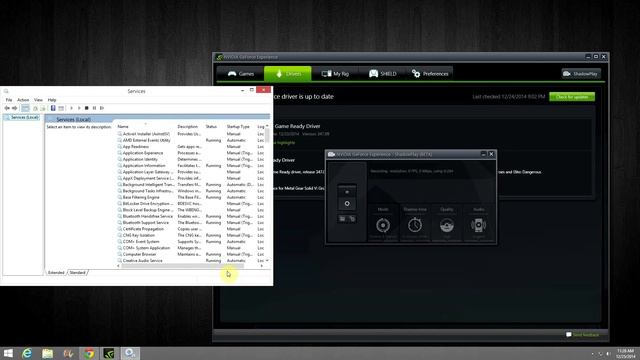Click the Windows Start button
Viewport: 640px width, 360px height.
(x=8, y=353)
